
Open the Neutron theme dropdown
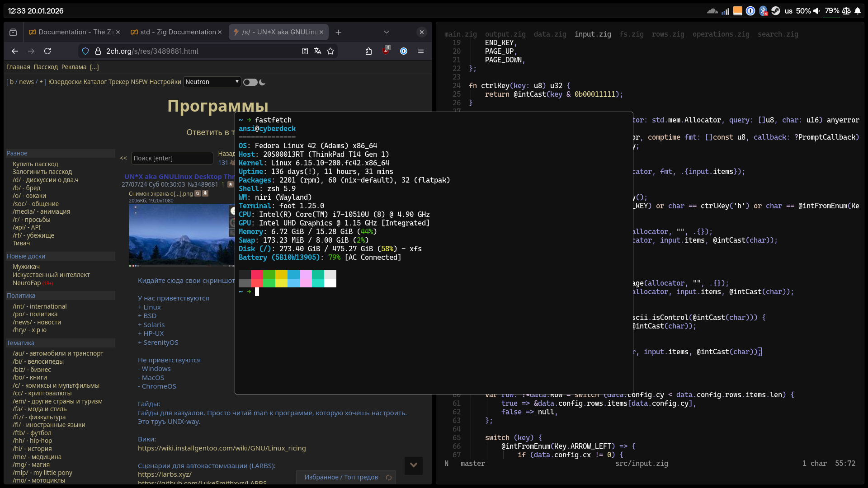(212, 82)
